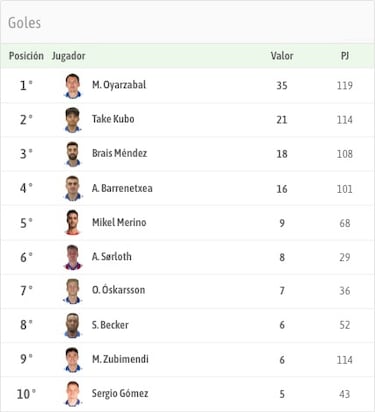Open M. Oyarzabal's player photo
This screenshot has height=412, width=375.
tap(73, 86)
